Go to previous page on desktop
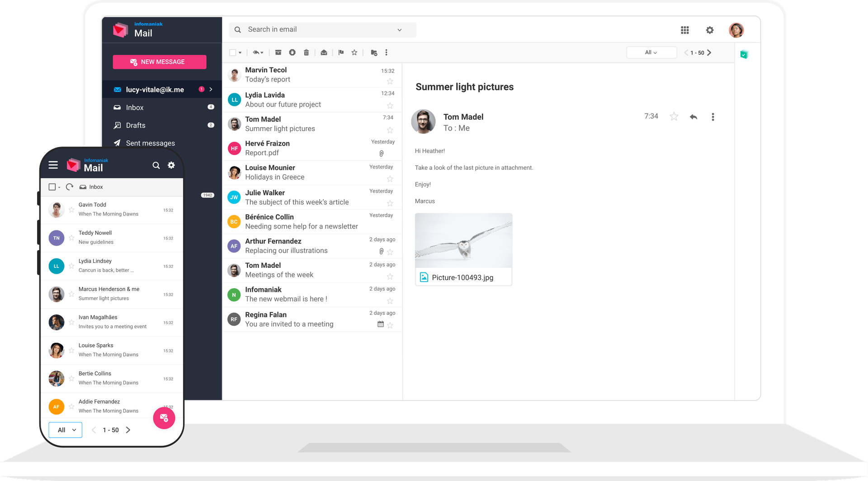 (x=686, y=52)
